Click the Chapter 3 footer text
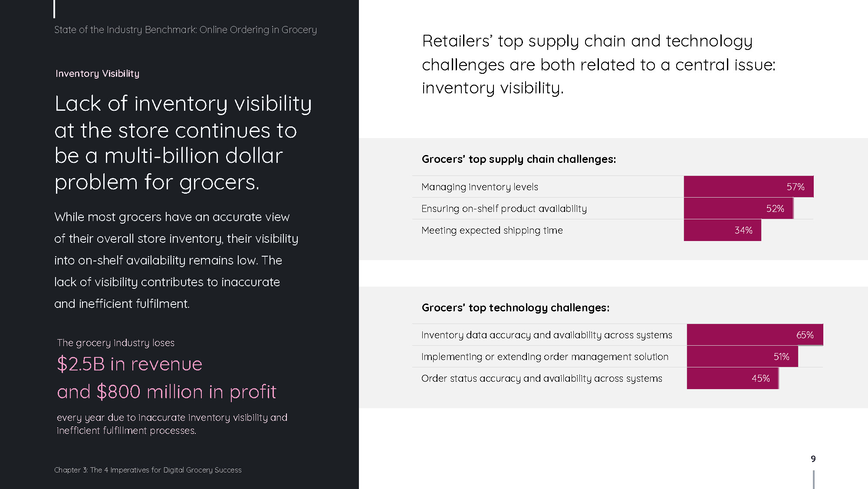 pyautogui.click(x=148, y=470)
